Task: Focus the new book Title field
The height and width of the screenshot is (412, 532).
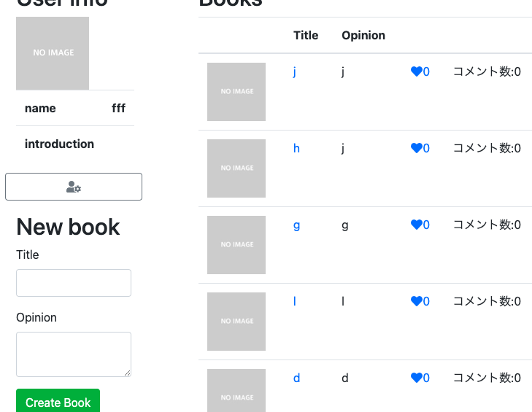Action: point(74,283)
